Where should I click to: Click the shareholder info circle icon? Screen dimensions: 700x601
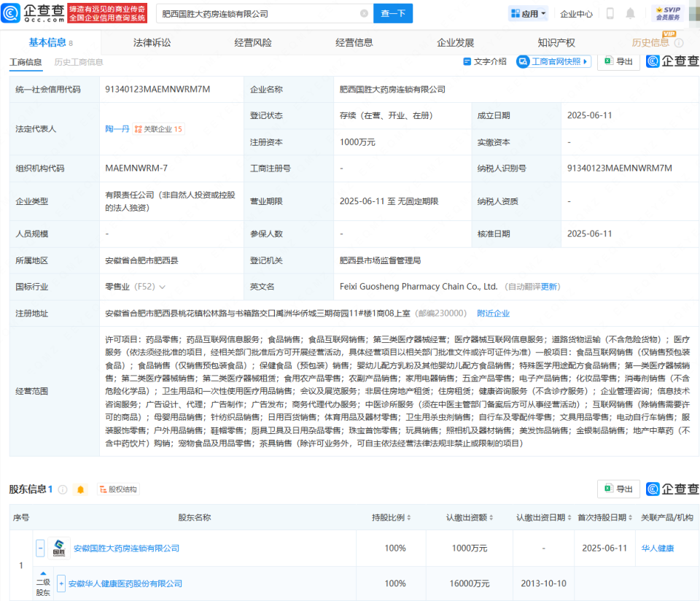pos(63,489)
